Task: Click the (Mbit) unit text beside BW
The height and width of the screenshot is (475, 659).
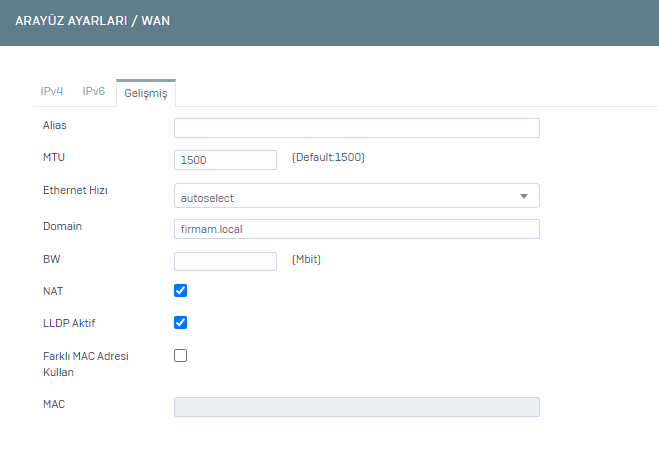Action: tap(306, 259)
